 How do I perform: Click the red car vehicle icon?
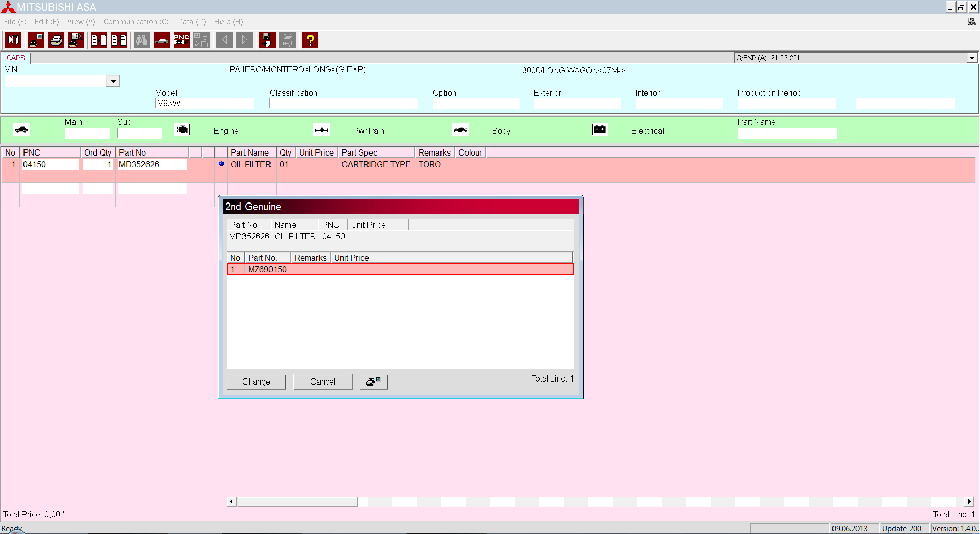(x=162, y=40)
